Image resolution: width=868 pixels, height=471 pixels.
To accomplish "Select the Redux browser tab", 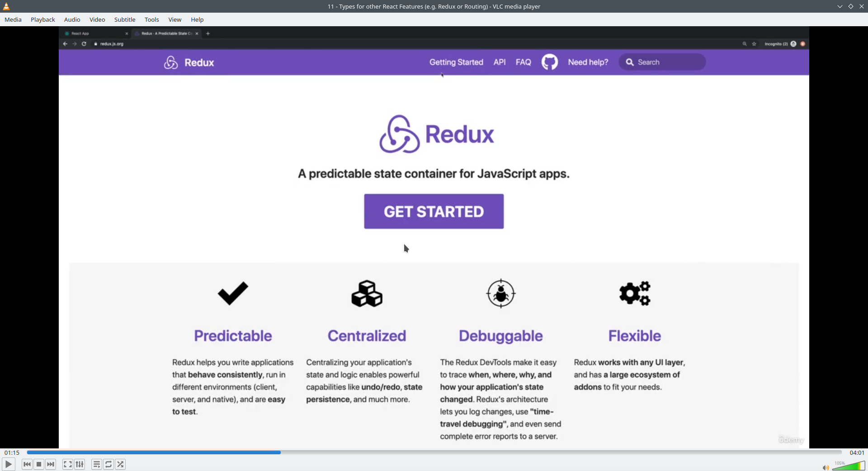I will coord(166,33).
